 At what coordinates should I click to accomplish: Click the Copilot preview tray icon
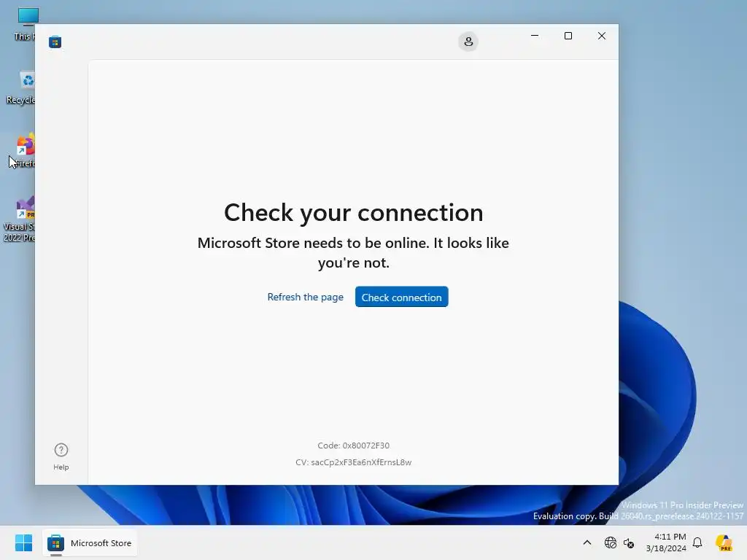click(x=724, y=542)
